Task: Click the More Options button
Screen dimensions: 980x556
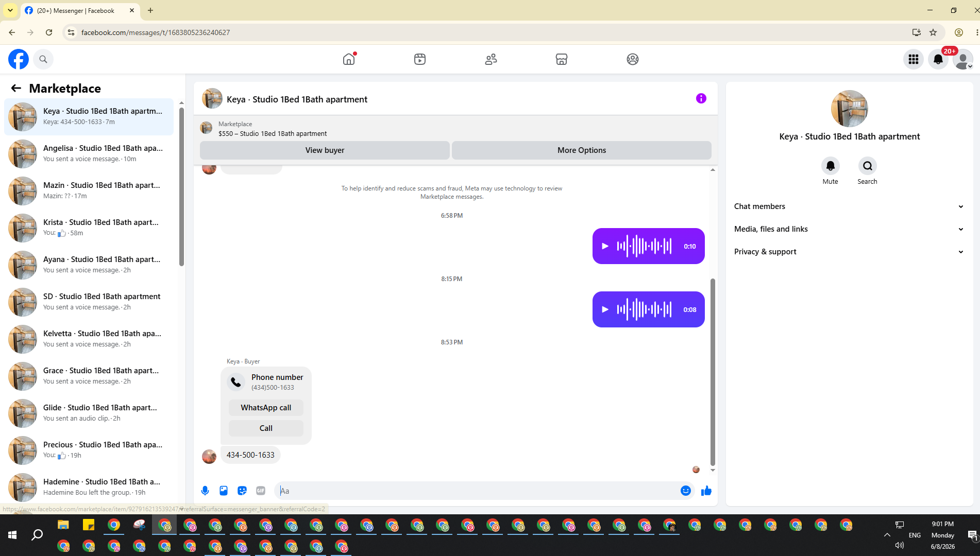Action: [x=582, y=150]
